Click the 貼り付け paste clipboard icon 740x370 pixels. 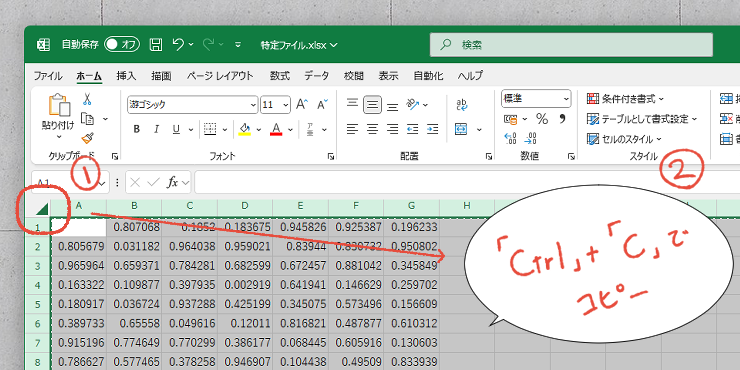(59, 105)
